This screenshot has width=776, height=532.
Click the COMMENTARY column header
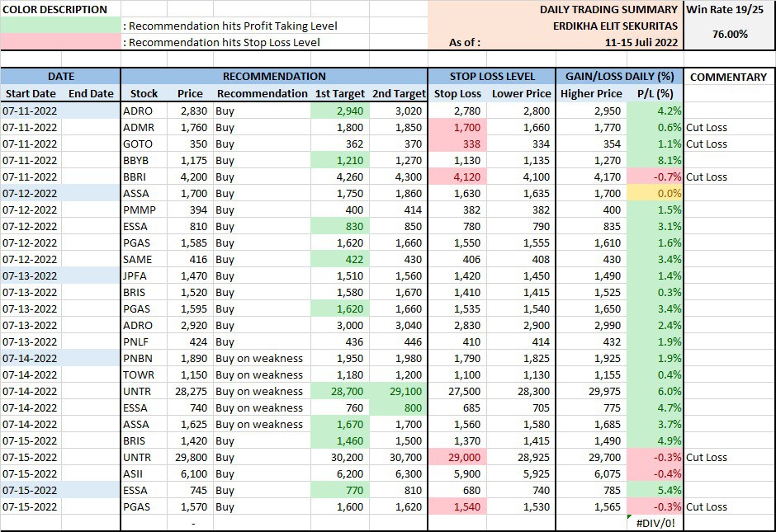(x=728, y=77)
